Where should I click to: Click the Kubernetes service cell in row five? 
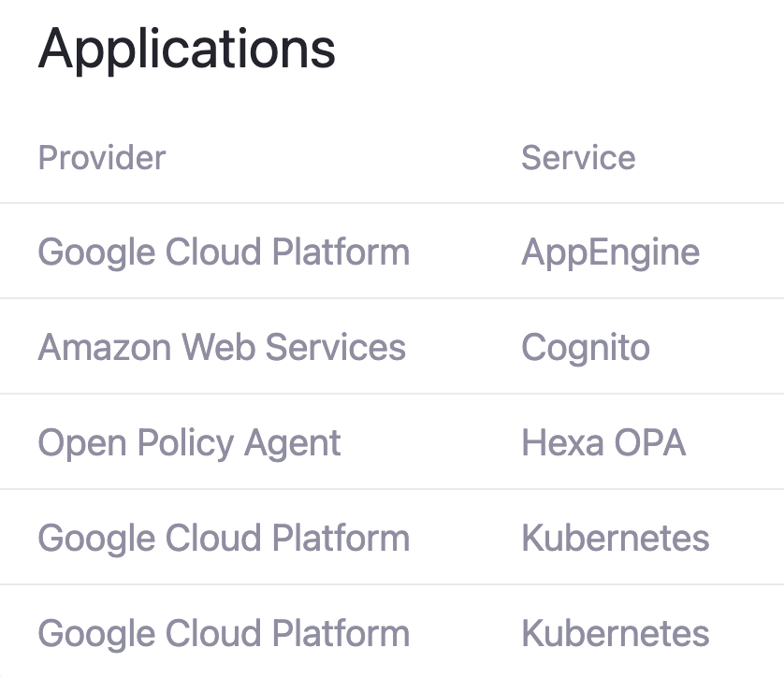pos(615,632)
